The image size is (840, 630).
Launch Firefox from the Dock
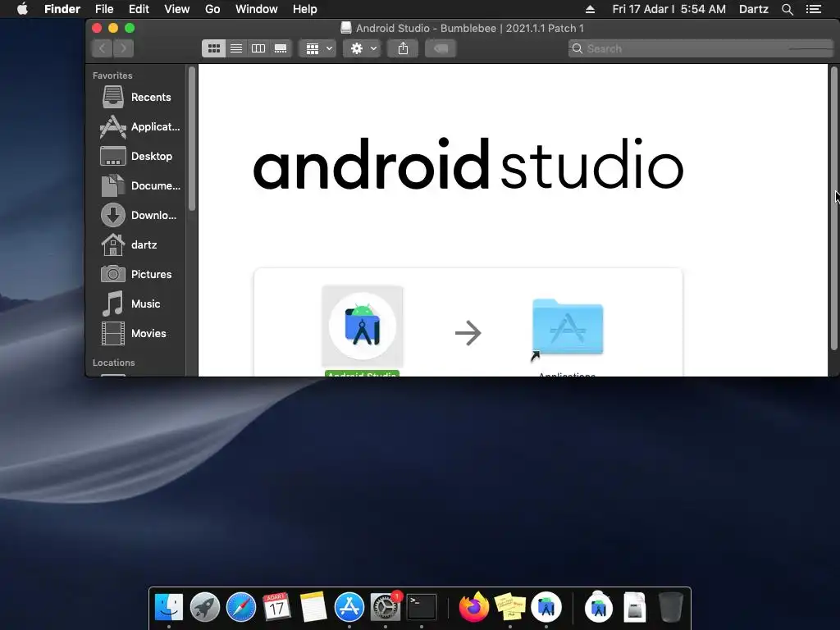pos(474,607)
